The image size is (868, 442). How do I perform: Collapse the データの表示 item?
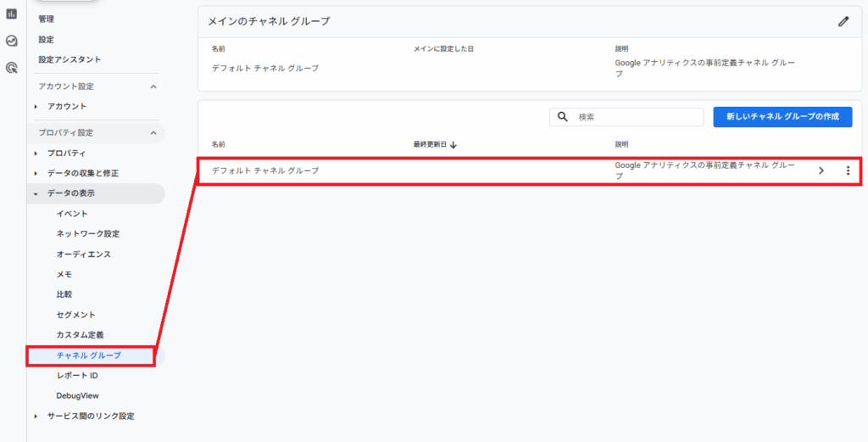click(36, 194)
